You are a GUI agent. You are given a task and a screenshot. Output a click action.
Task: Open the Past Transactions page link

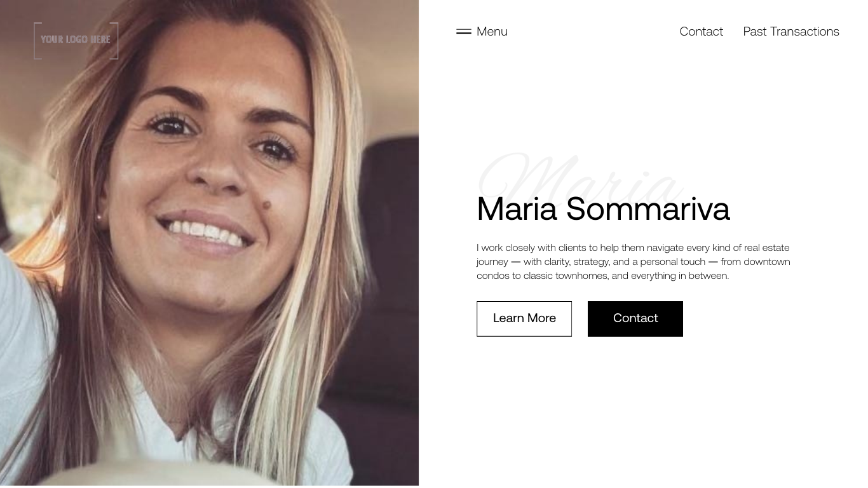[x=791, y=31]
